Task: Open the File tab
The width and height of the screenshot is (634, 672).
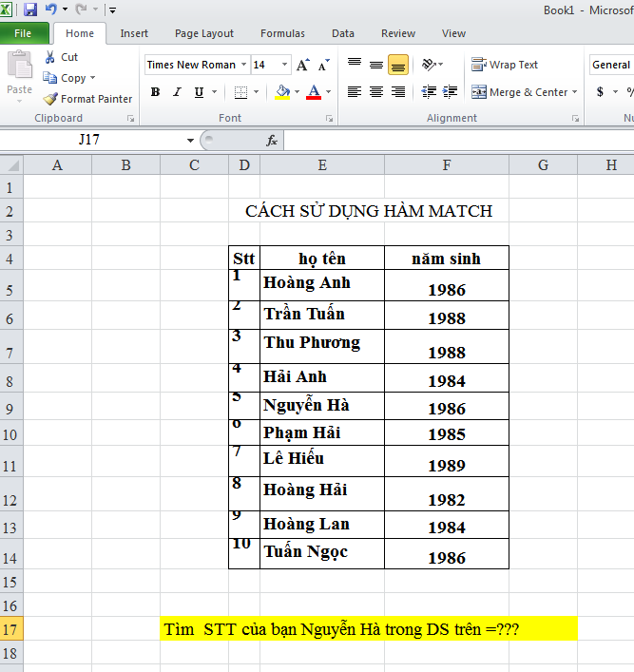Action: (x=24, y=33)
